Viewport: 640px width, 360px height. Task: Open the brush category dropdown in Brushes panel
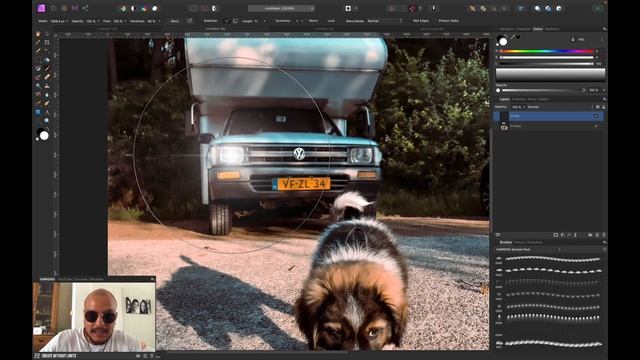pos(528,249)
